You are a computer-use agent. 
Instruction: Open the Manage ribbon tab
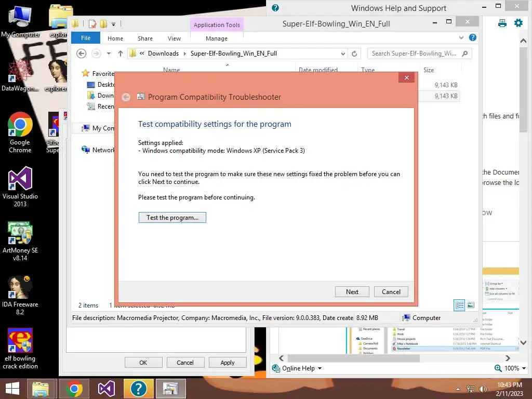[217, 38]
